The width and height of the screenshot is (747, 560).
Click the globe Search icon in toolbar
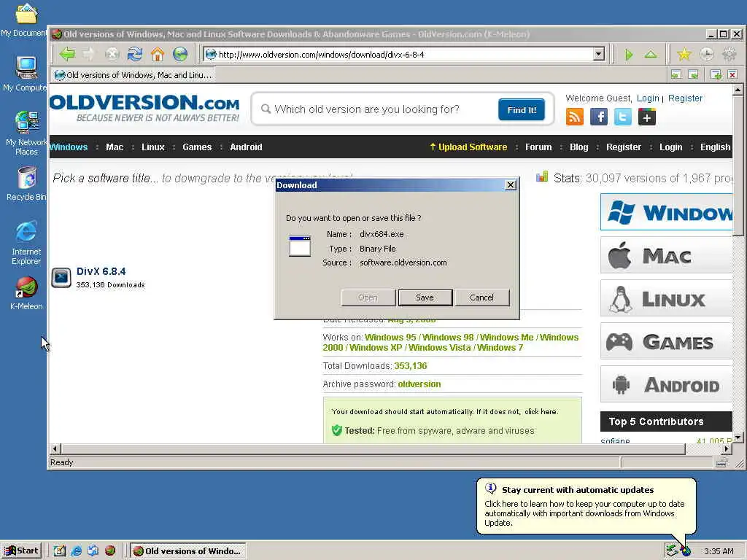coord(180,54)
